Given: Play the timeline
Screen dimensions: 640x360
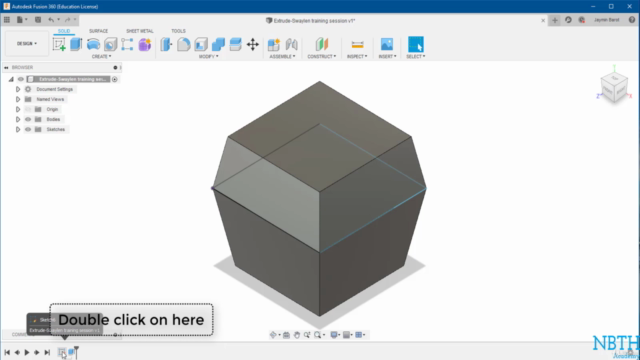Looking at the screenshot, I should click(x=27, y=352).
